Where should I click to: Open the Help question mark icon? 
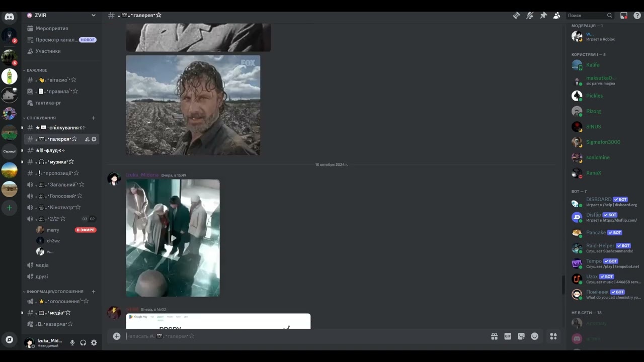click(x=637, y=16)
